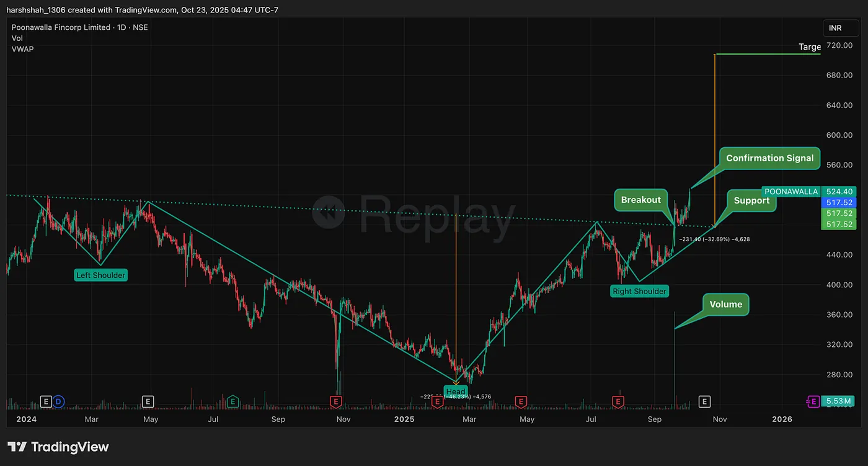The height and width of the screenshot is (466, 868).
Task: Click the POONAWALLA price tag on the axis
Action: point(791,192)
